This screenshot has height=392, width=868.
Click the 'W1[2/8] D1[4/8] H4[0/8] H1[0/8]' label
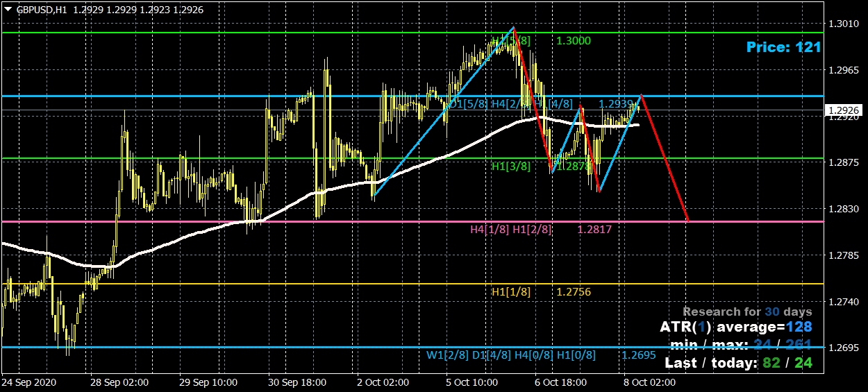coord(511,355)
